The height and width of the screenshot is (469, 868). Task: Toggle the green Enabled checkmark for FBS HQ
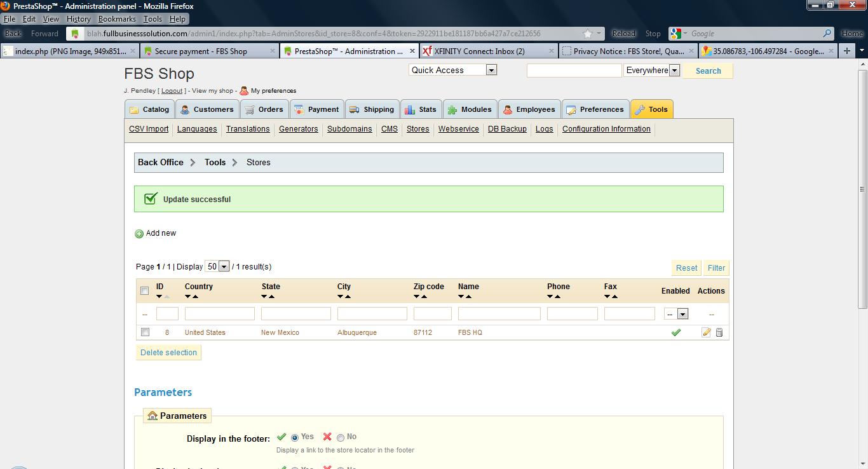[676, 332]
